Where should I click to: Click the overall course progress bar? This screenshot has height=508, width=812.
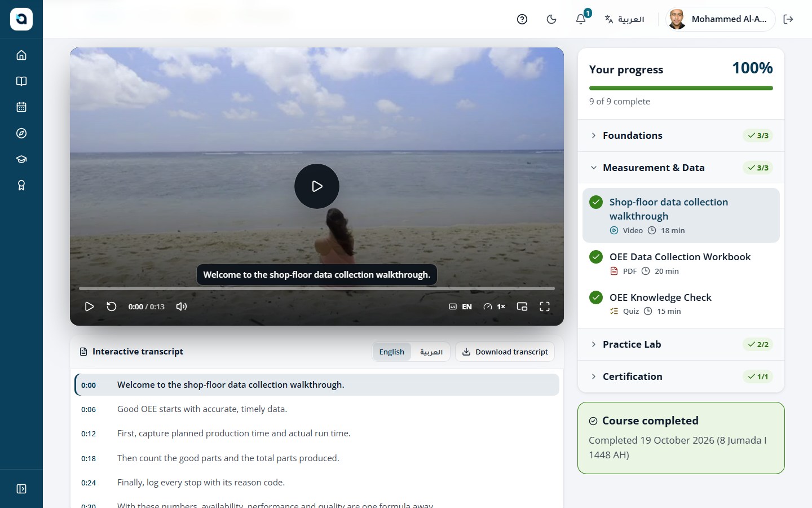pyautogui.click(x=681, y=88)
